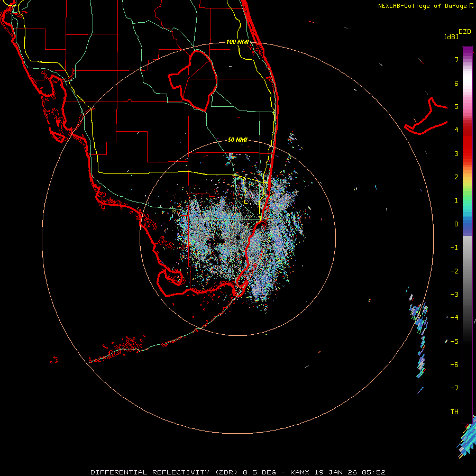Click the 0 dB scale label
The image size is (476, 476).
[456, 224]
